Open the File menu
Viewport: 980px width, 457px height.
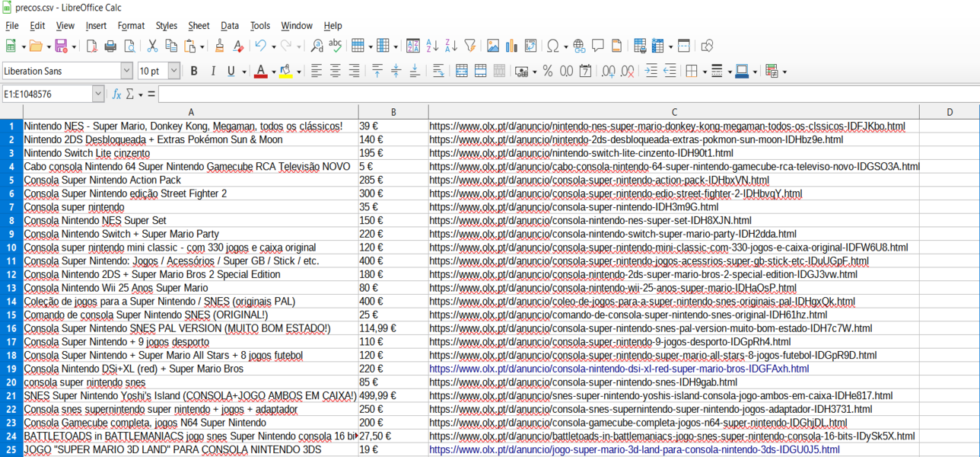tap(12, 26)
